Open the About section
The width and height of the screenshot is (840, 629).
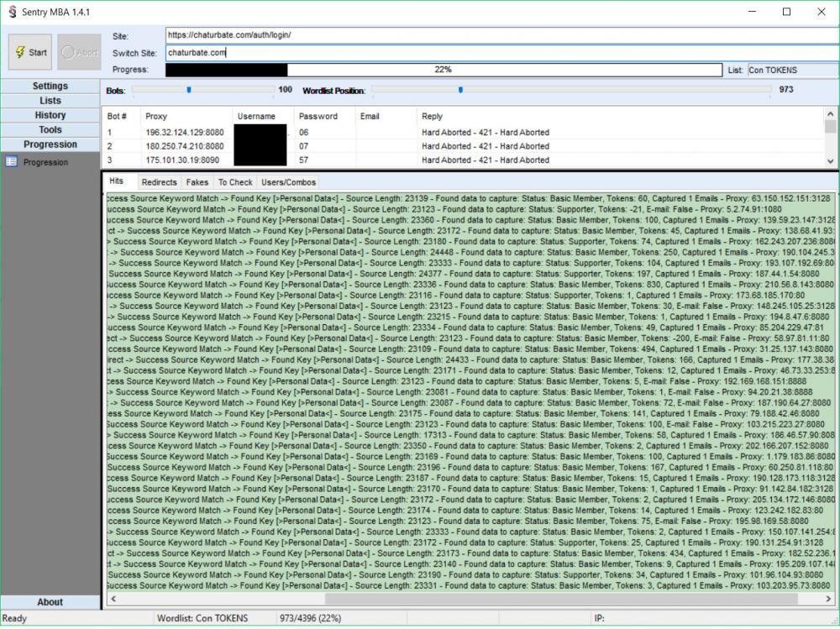pos(50,602)
